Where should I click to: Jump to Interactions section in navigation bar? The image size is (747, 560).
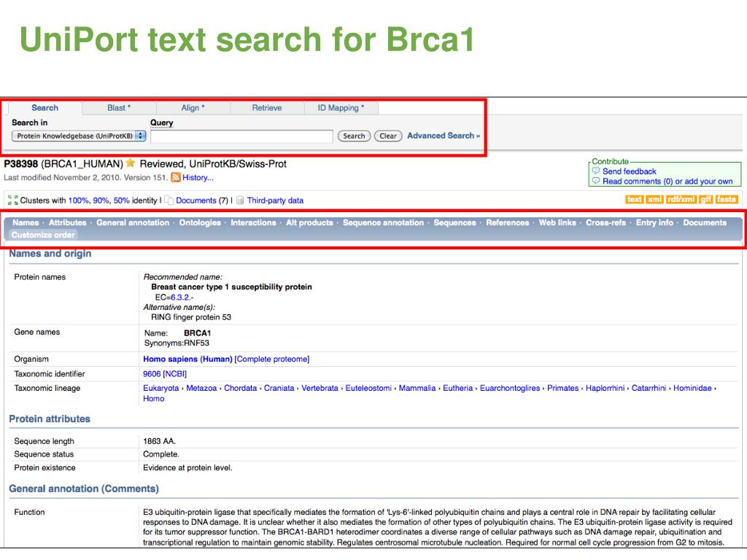point(253,222)
